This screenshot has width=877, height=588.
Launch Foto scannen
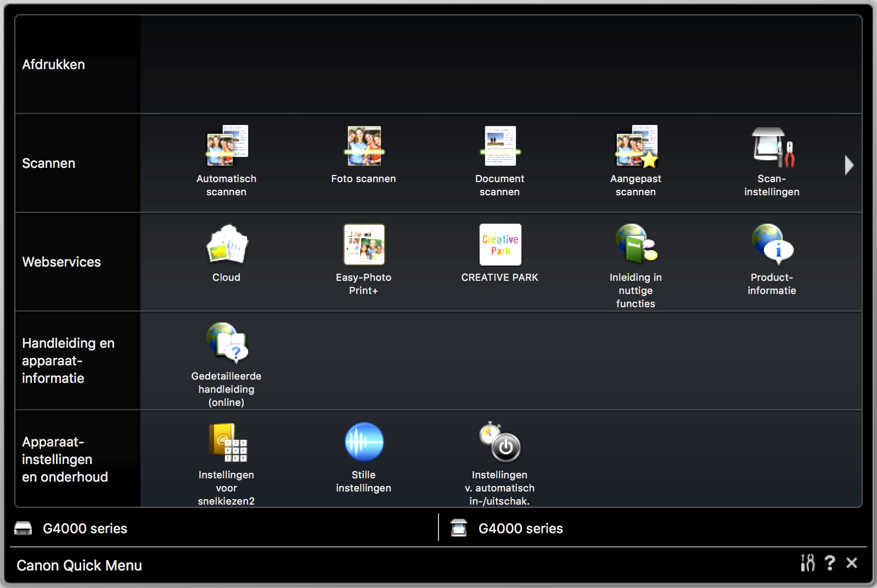(x=363, y=146)
